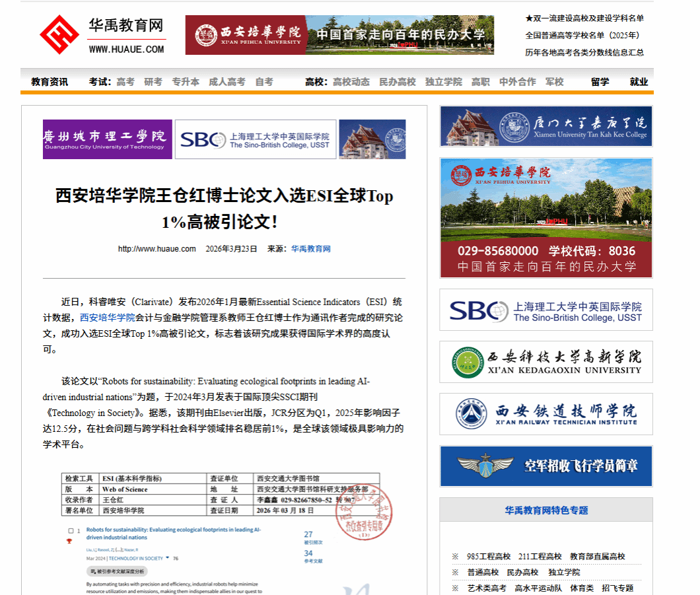
Task: Click the Guangzhou City University of Technology logo
Action: click(107, 139)
